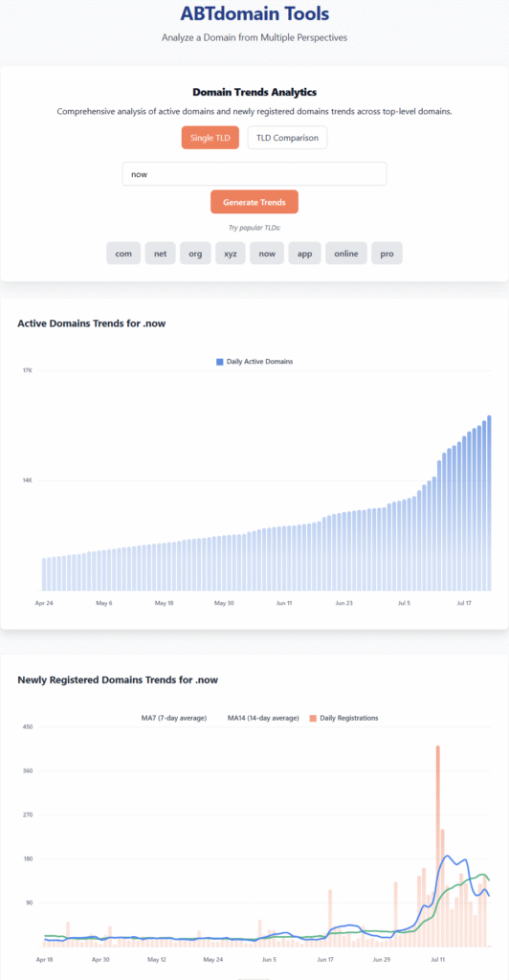Click the pro TLD chip
Image resolution: width=509 pixels, height=980 pixels.
tap(387, 254)
